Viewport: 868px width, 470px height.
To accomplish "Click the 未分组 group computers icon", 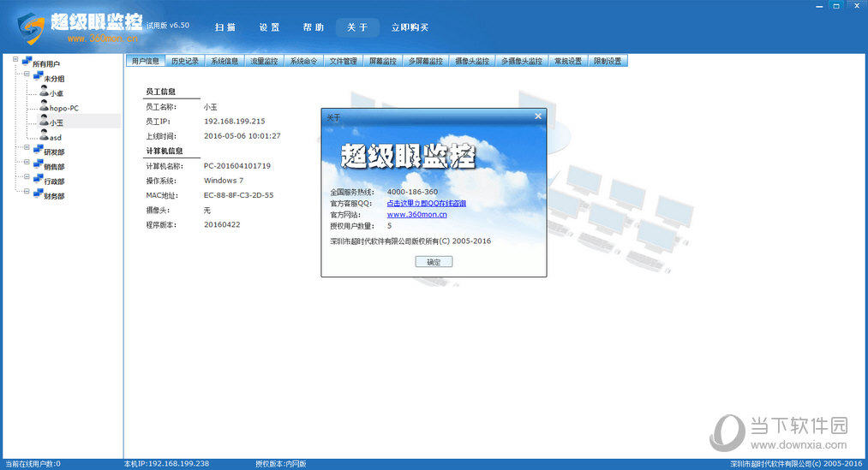I will [x=39, y=76].
